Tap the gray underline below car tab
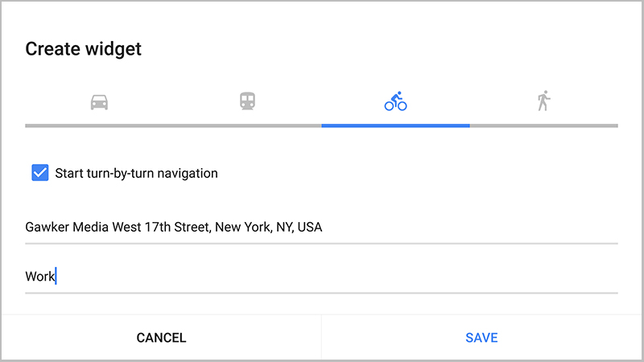The height and width of the screenshot is (362, 644). point(99,125)
